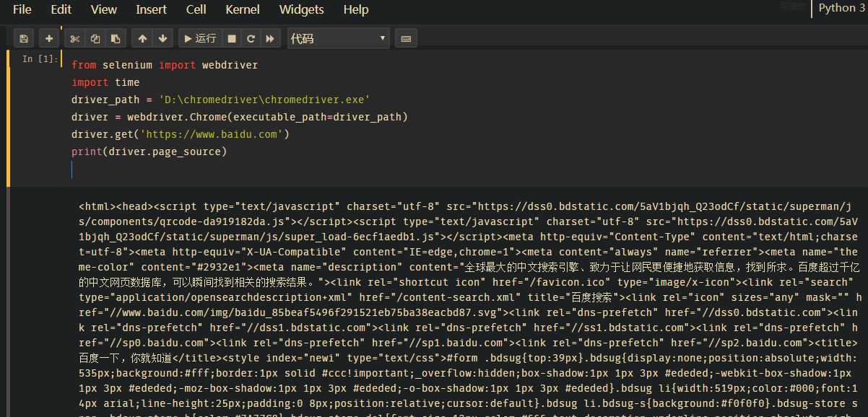The width and height of the screenshot is (868, 417).
Task: Run the cell with 运行 button
Action: pos(200,38)
